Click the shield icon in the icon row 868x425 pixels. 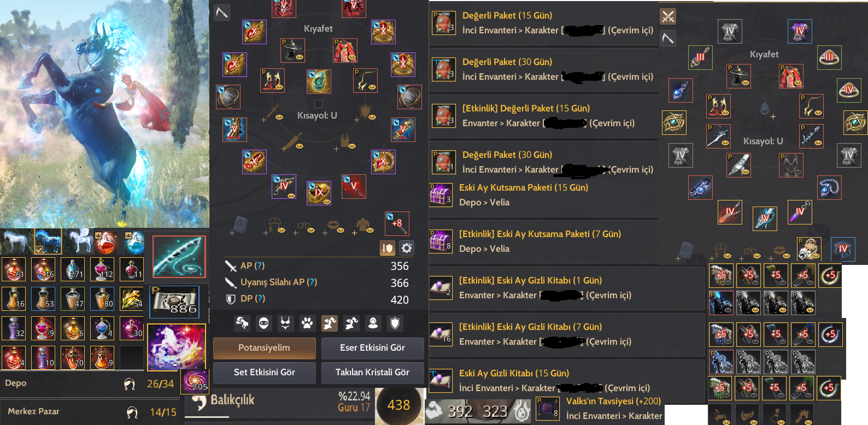[395, 323]
